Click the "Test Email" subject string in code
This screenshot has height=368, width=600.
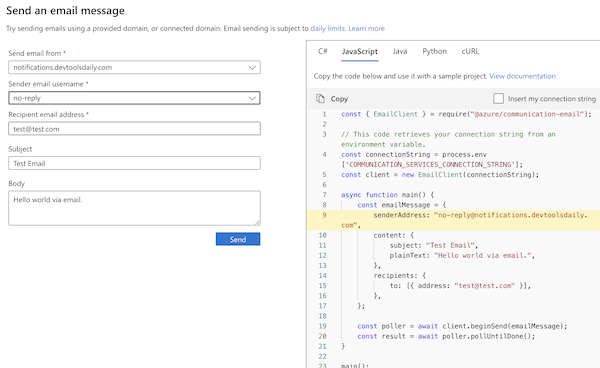click(450, 245)
